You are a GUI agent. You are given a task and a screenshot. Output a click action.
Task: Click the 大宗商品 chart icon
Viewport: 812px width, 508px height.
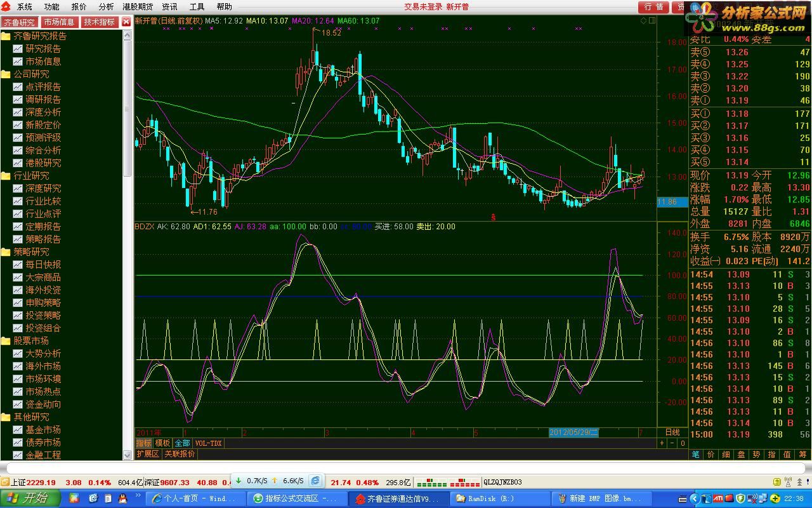click(x=18, y=277)
